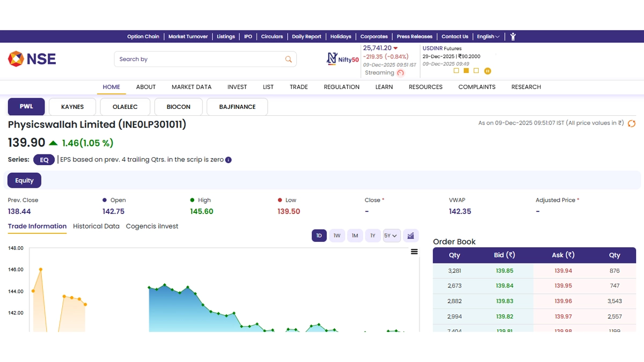This screenshot has width=644, height=362.
Task: Click the NSE logo
Action: [32, 58]
